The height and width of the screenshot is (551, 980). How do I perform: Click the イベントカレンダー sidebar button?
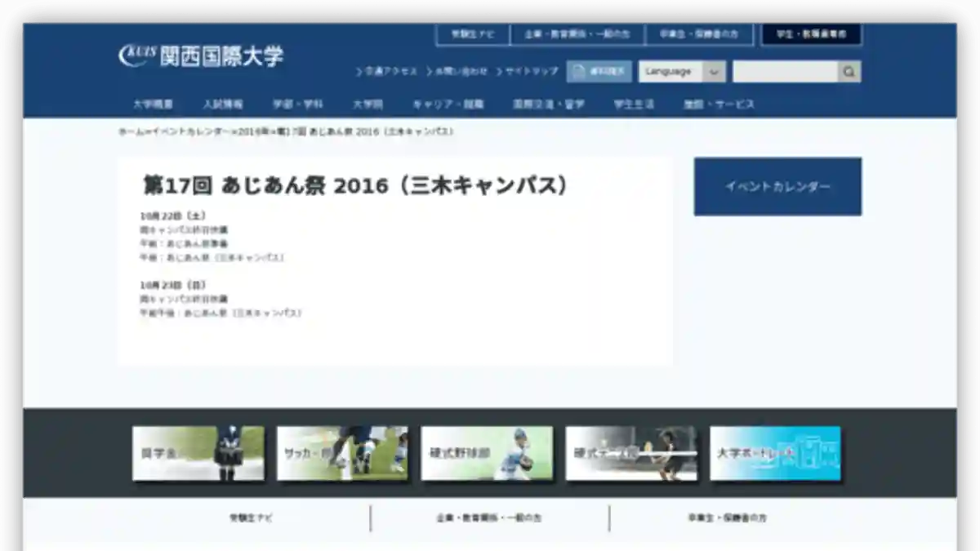tap(777, 187)
